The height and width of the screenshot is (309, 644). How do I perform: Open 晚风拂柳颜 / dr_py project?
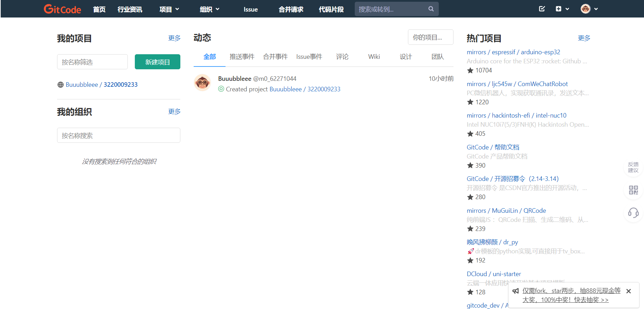coord(492,242)
